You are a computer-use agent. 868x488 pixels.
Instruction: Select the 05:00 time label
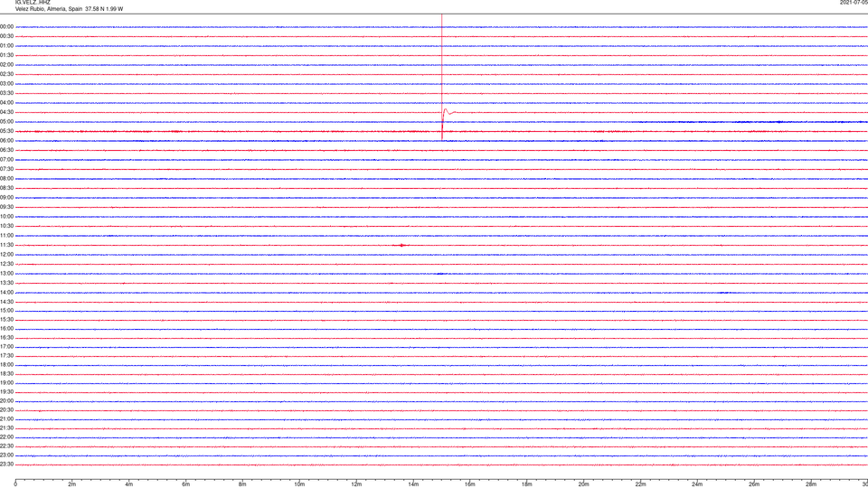(6, 122)
